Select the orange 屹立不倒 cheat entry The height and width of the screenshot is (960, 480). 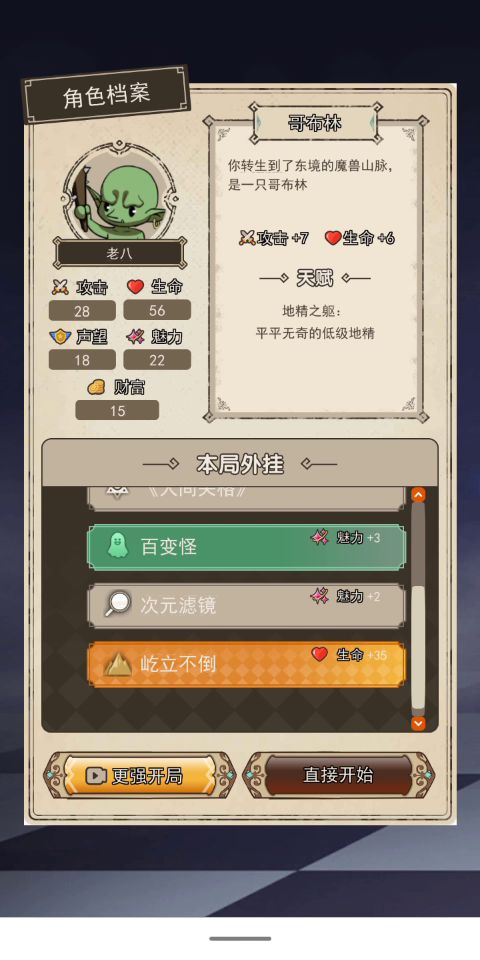point(246,664)
